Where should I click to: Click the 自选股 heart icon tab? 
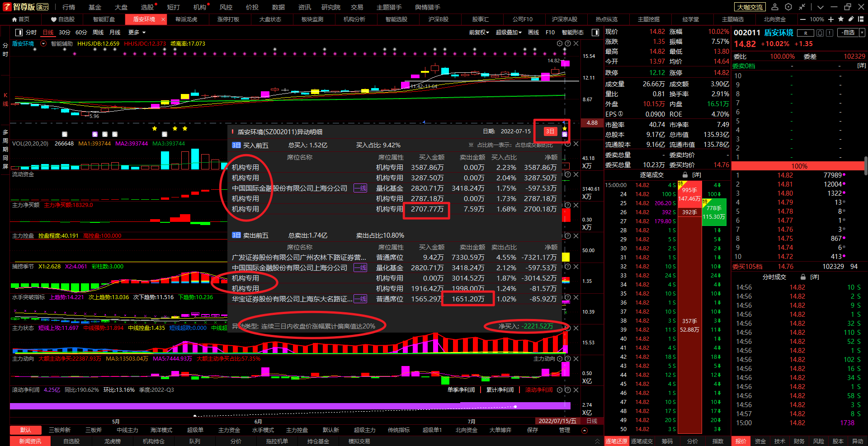point(63,19)
